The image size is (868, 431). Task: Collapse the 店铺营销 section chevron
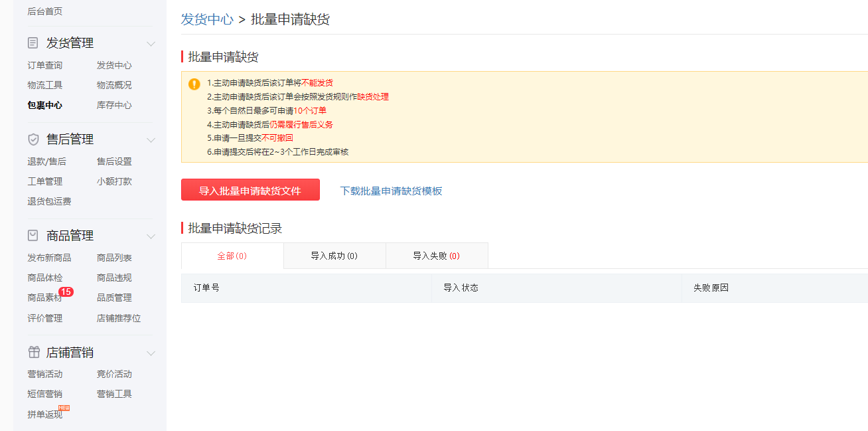151,353
